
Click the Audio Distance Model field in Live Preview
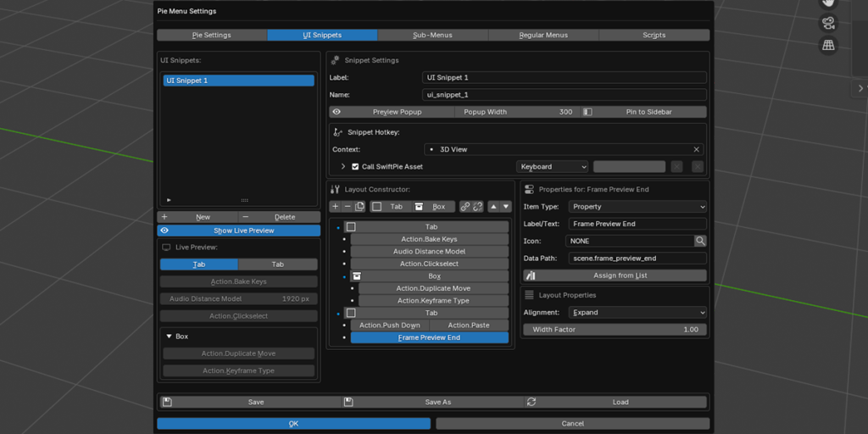(238, 299)
